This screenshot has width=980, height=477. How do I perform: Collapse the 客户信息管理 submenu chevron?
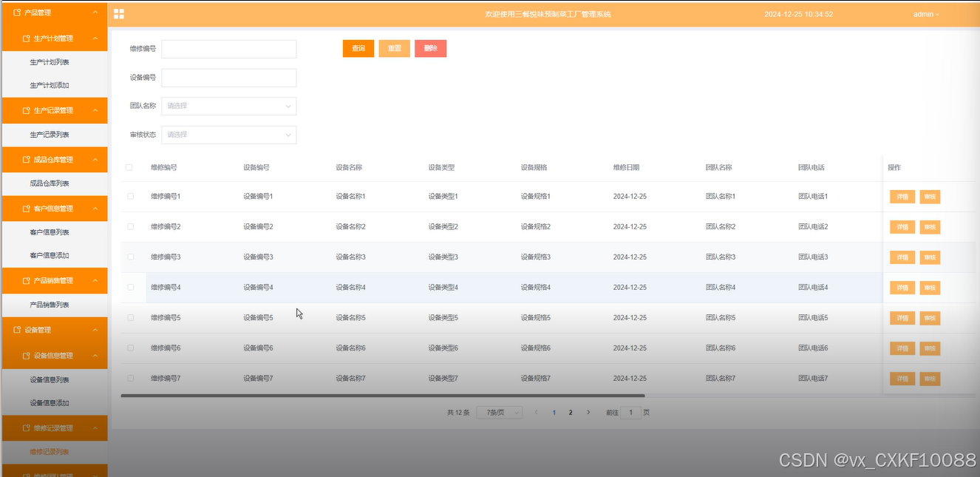coord(95,209)
